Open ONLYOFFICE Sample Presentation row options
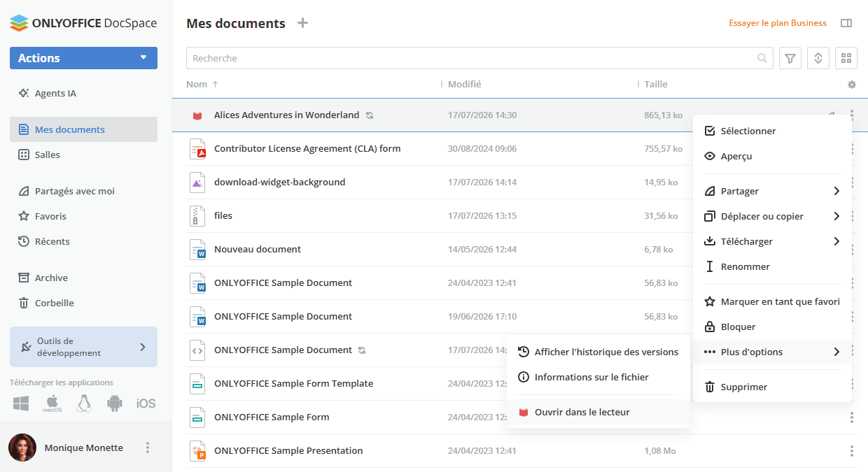 [852, 451]
